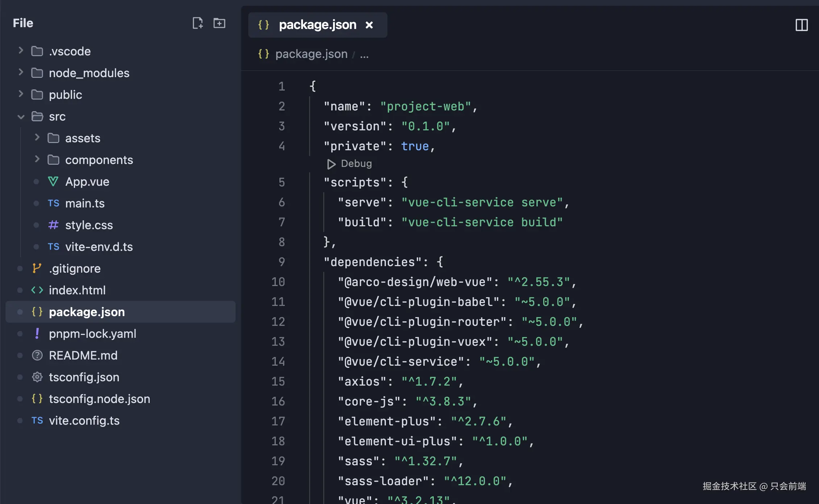Image resolution: width=819 pixels, height=504 pixels.
Task: Click the Debug play triangle icon
Action: tap(331, 164)
